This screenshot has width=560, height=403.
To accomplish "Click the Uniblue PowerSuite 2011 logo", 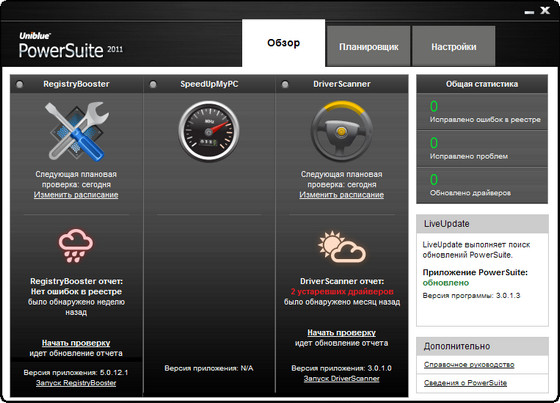I will click(71, 45).
